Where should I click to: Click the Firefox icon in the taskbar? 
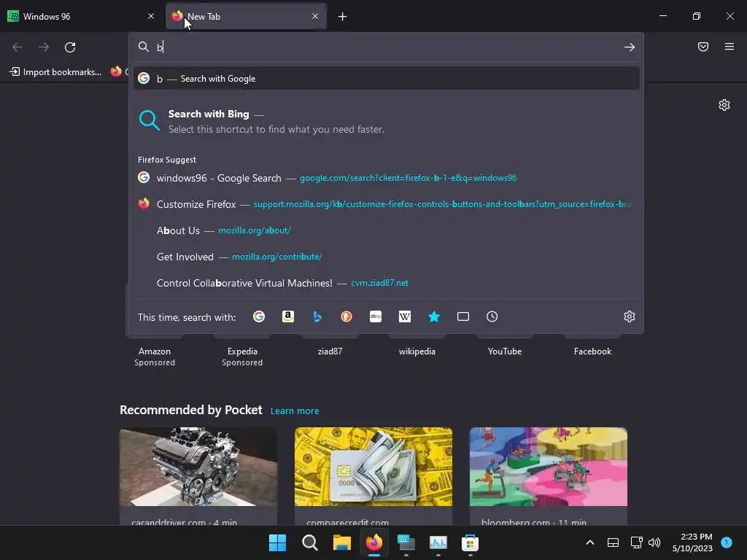coord(374,542)
